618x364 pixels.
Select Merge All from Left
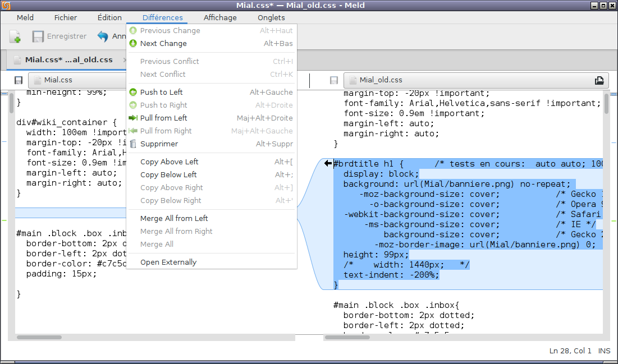(174, 219)
